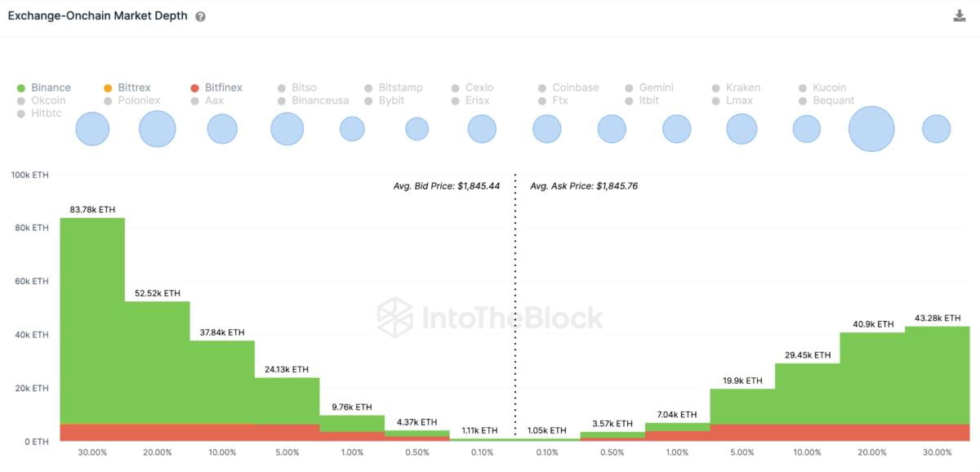
Task: Click the 40.9k ETH bar
Action: click(x=872, y=378)
